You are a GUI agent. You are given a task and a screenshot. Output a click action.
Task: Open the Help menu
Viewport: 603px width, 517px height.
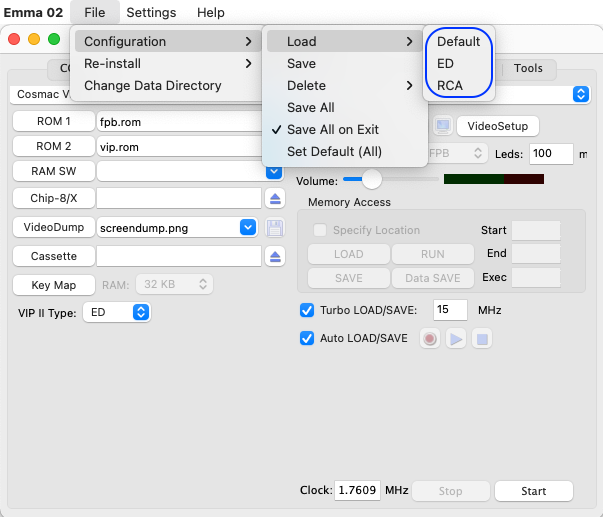pos(211,12)
